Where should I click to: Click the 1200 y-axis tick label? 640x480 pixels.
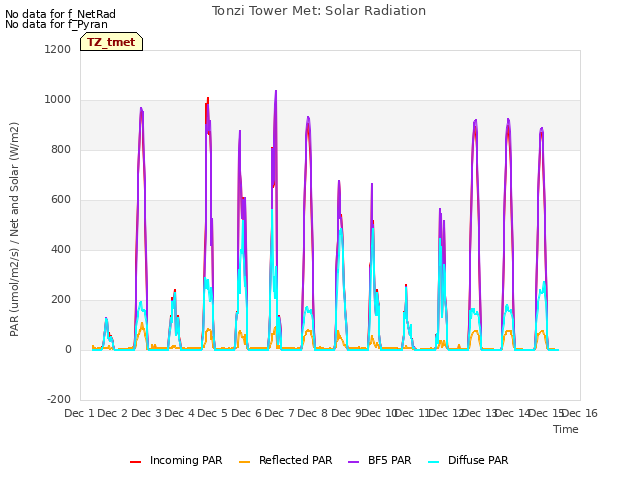(x=58, y=49)
